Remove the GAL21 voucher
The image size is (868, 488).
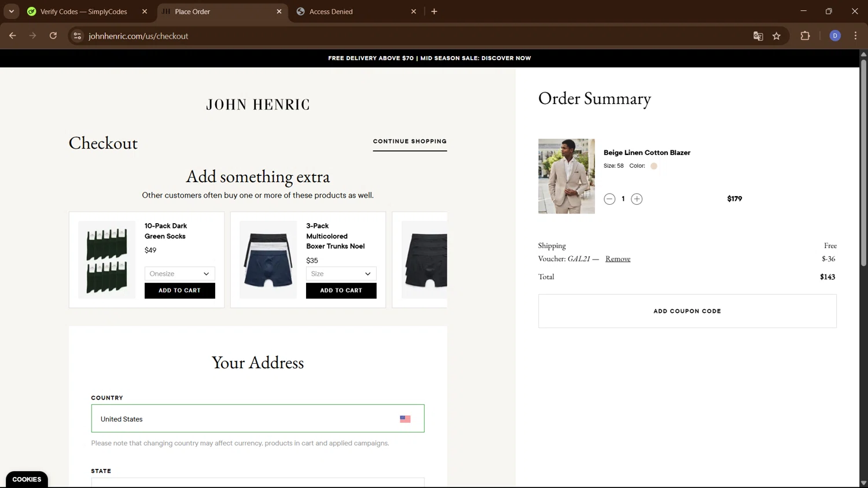coord(617,259)
